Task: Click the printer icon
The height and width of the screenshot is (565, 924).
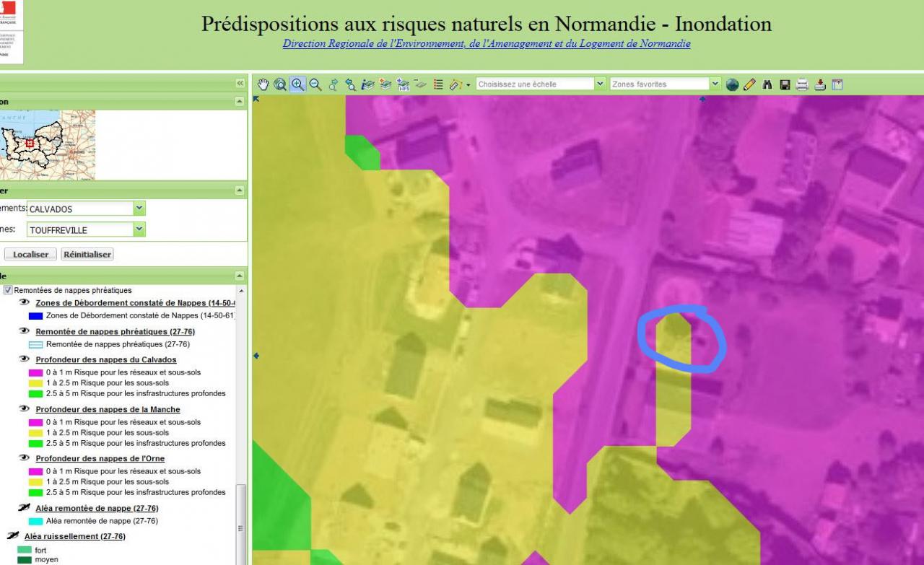Action: [802, 84]
